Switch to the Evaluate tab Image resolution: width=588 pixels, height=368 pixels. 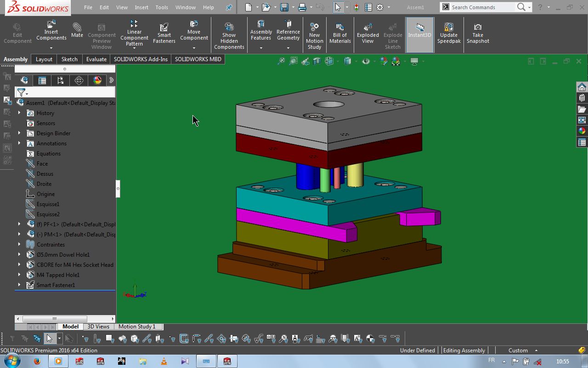(96, 59)
